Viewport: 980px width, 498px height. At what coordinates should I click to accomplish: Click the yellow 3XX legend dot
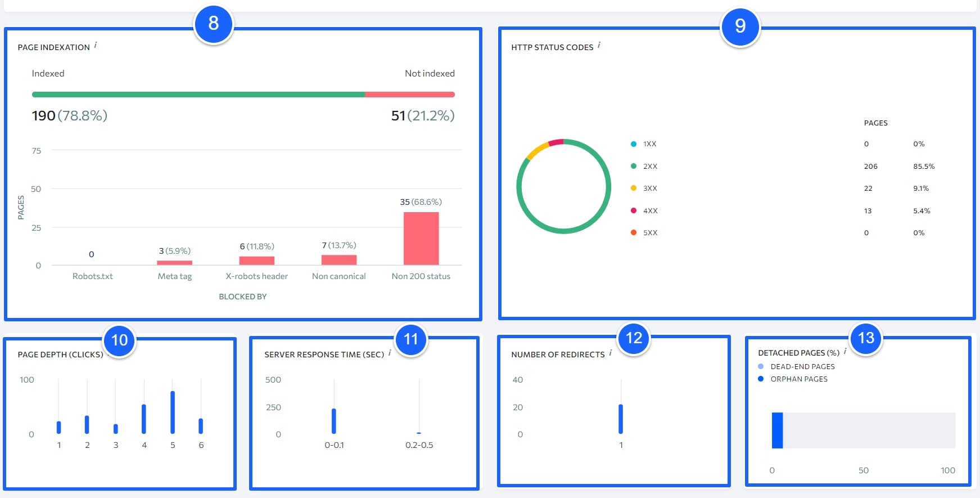(634, 188)
